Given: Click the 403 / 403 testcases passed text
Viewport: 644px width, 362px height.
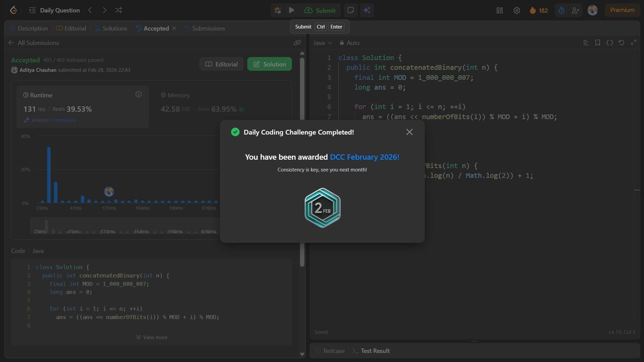Looking at the screenshot, I should point(73,60).
